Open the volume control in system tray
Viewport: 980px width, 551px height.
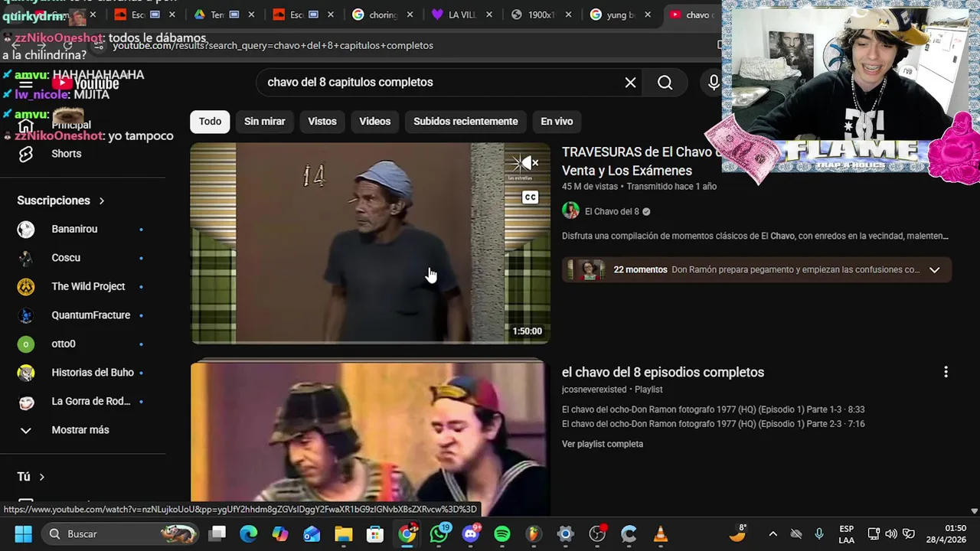coord(890,534)
